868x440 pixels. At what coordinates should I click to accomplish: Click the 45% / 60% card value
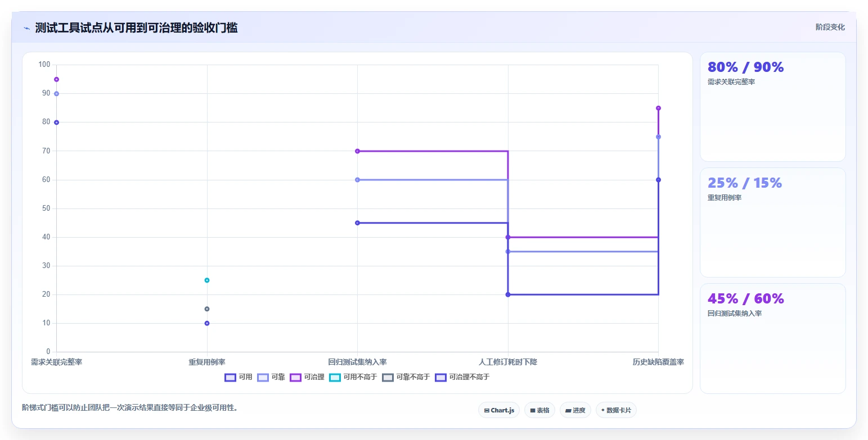click(x=745, y=298)
